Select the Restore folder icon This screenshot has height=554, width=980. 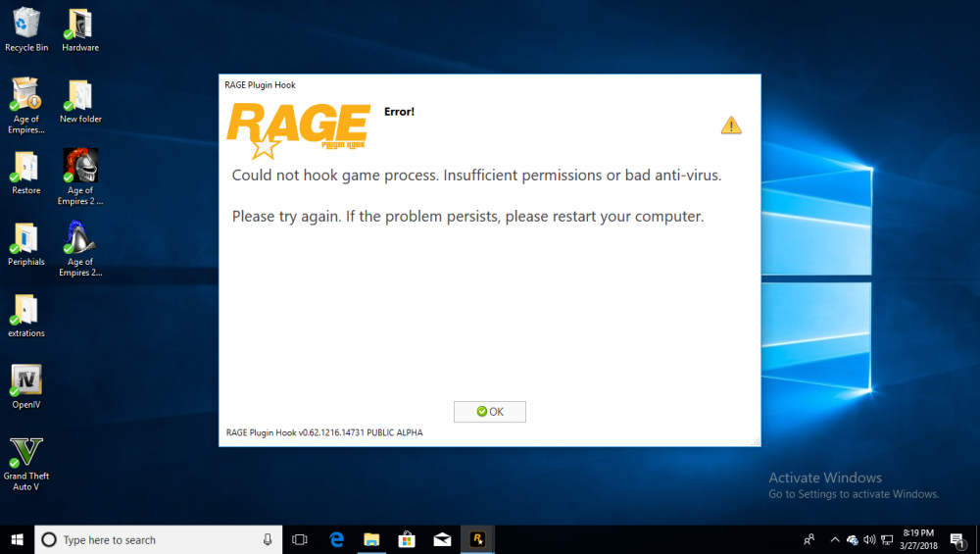point(26,173)
